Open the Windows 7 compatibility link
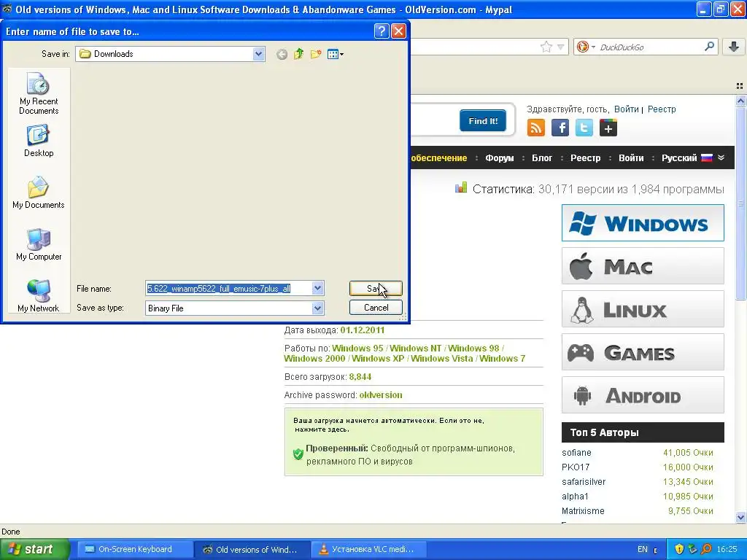Image resolution: width=747 pixels, height=560 pixels. click(x=502, y=359)
